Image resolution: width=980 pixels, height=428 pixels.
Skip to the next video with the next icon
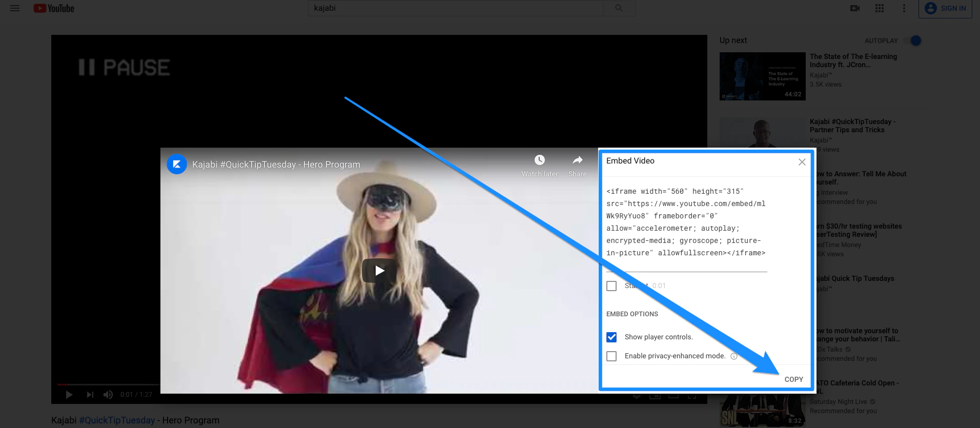90,394
